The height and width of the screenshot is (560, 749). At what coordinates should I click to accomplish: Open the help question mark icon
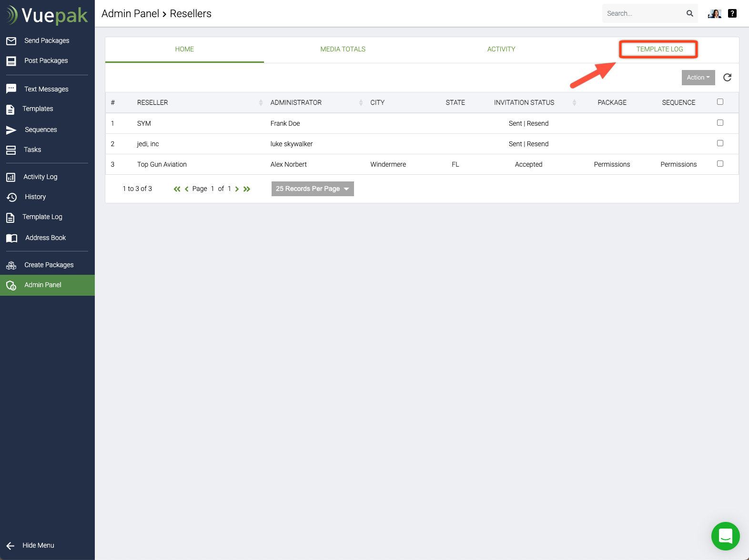pos(732,13)
